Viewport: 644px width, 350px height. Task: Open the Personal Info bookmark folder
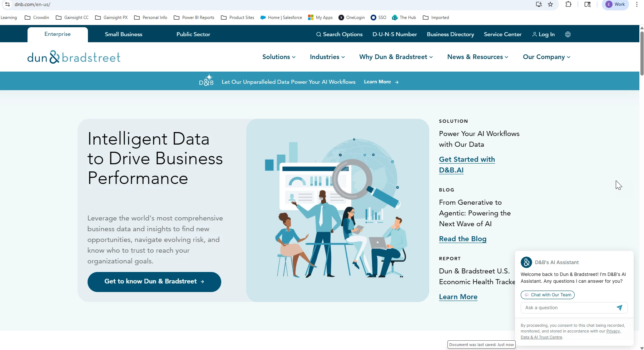coord(150,18)
